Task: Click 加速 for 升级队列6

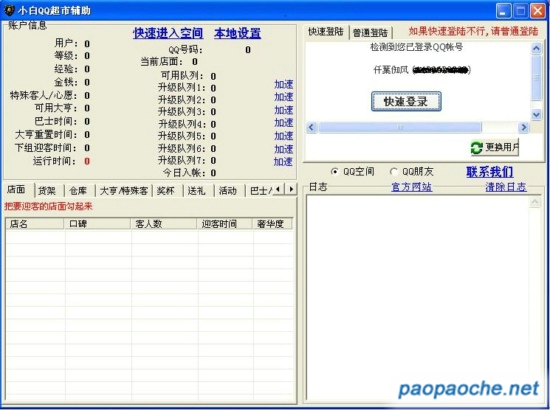Action: pyautogui.click(x=283, y=149)
